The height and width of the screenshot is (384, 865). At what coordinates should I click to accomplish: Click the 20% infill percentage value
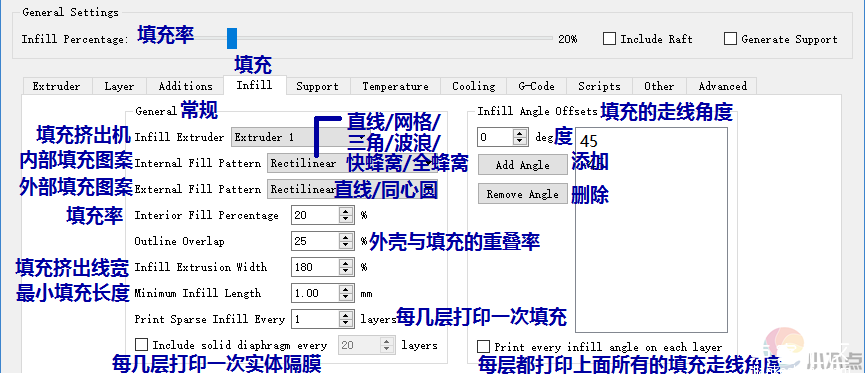click(567, 39)
